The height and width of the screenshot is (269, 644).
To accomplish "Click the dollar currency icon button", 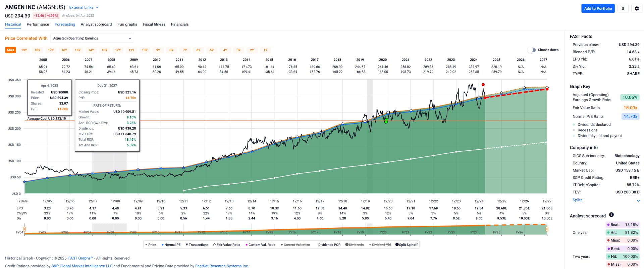I will coord(623,8).
